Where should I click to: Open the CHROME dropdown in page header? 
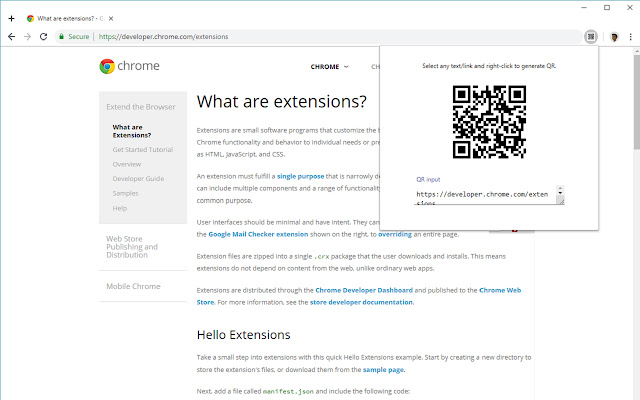tap(329, 67)
